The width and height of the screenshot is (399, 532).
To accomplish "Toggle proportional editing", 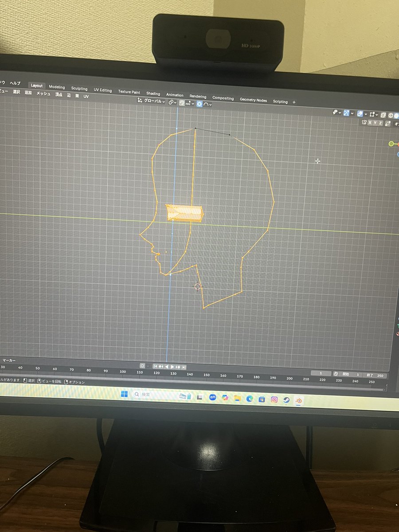I will (199, 104).
